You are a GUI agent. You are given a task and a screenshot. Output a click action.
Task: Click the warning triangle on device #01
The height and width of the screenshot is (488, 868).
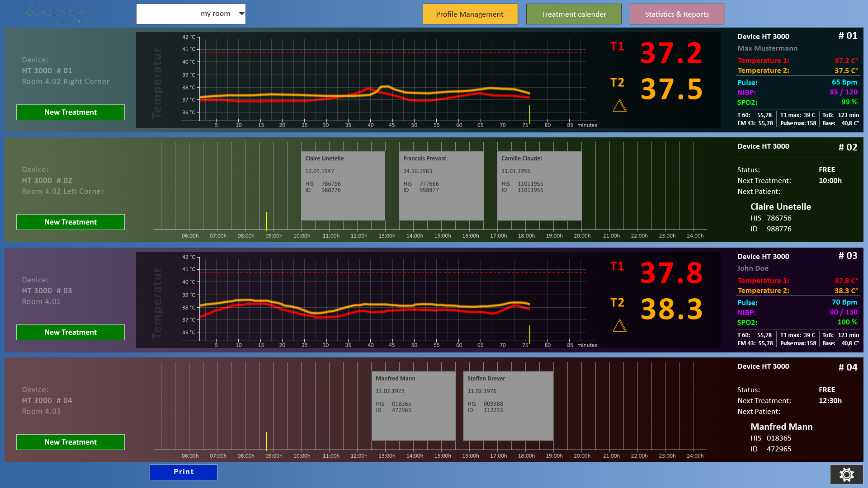[619, 105]
